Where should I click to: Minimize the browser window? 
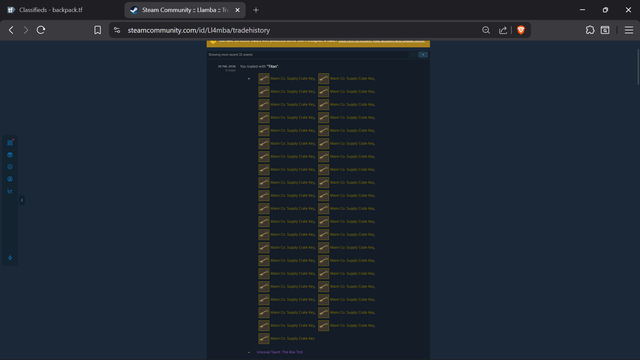click(582, 10)
